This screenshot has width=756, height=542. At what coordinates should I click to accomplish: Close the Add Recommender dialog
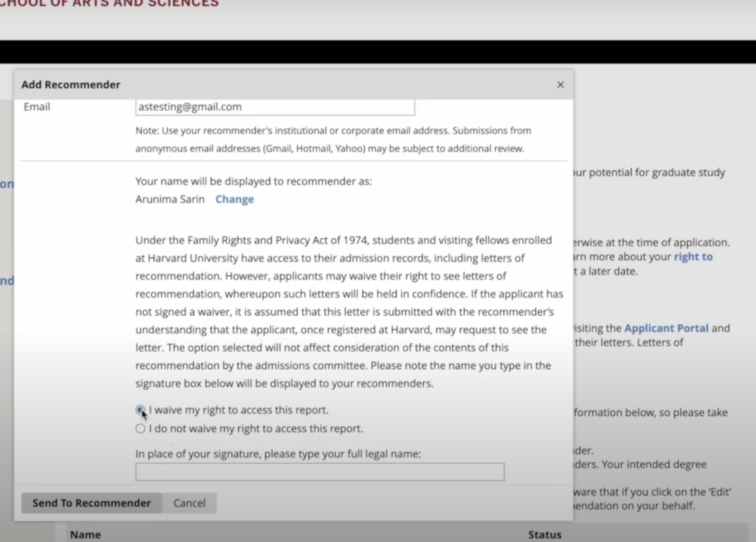pos(560,85)
